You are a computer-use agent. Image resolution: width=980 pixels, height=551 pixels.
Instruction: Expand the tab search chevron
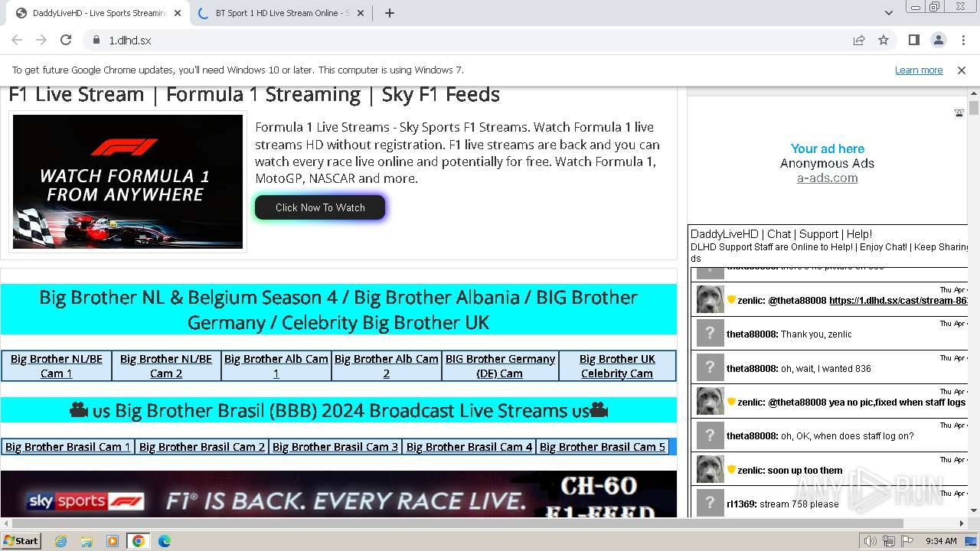pyautogui.click(x=889, y=13)
